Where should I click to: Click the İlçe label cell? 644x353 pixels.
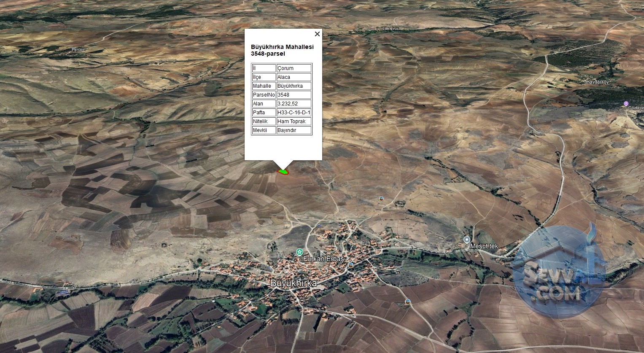point(264,77)
